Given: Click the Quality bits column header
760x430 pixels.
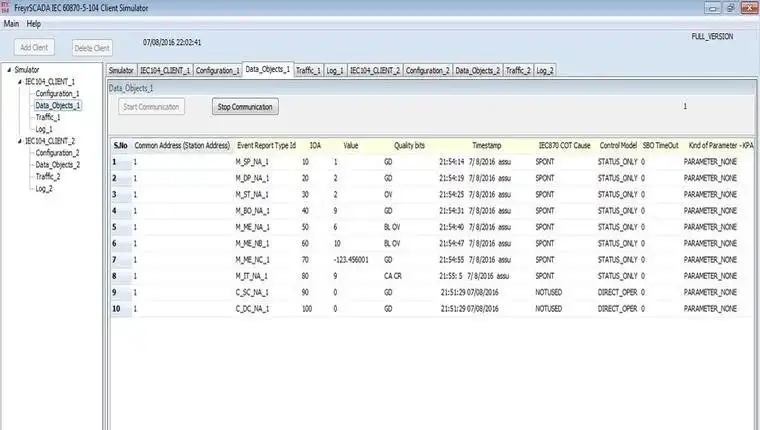Looking at the screenshot, I should click(410, 145).
